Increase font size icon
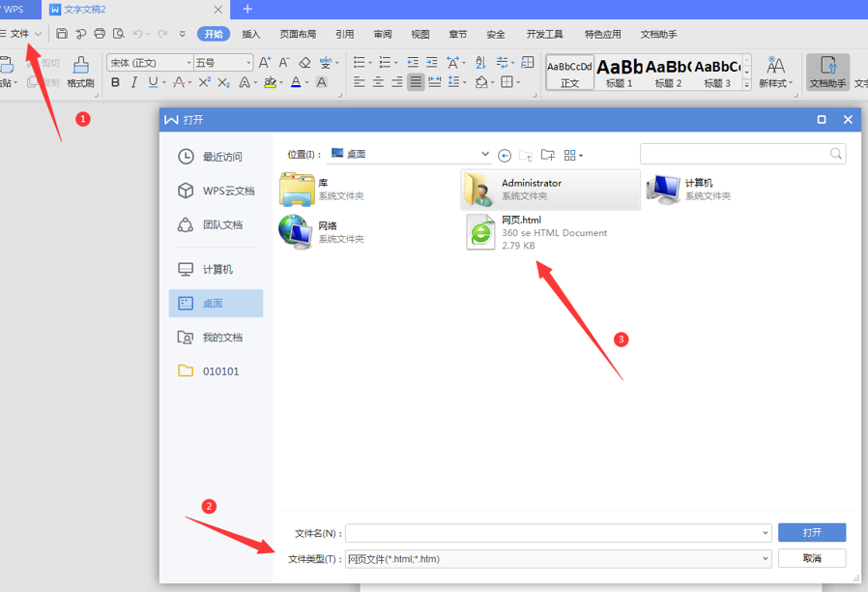Viewport: 868px width, 592px height. pos(265,63)
